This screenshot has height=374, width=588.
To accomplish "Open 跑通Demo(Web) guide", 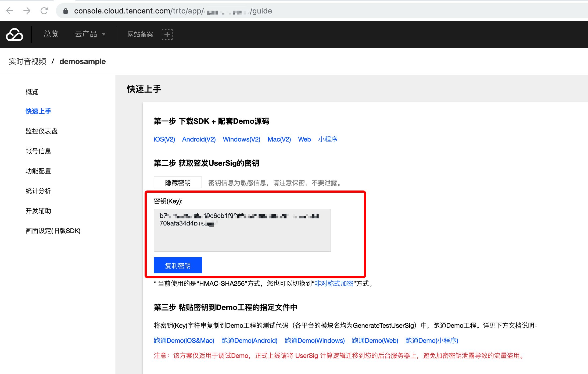I will [375, 341].
